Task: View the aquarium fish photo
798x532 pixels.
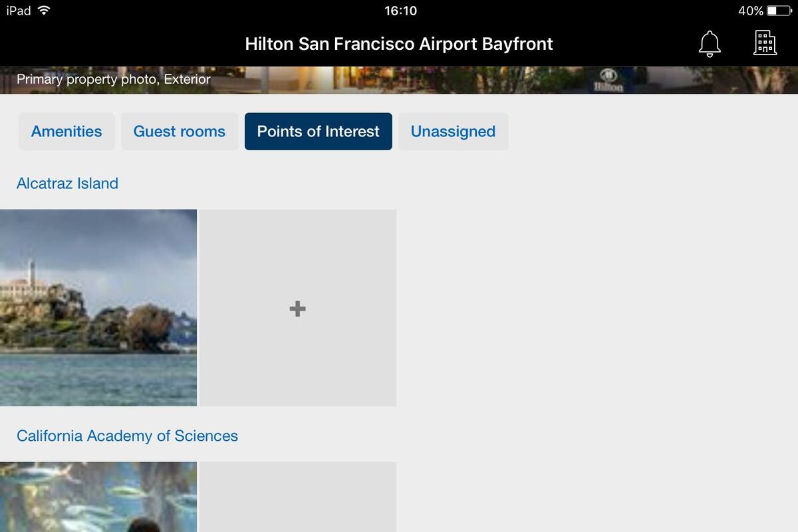Action: tap(98, 497)
